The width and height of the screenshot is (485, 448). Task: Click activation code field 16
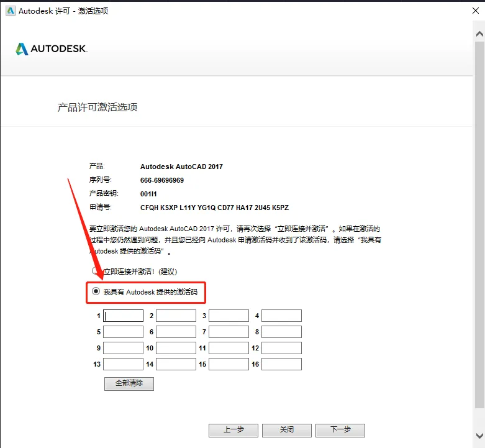coord(281,364)
